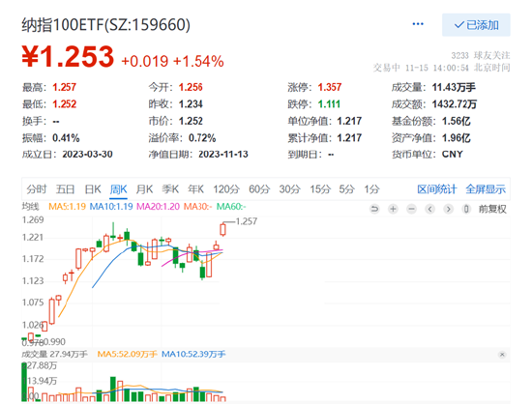Close the volume sub-chart panel
532x404 pixels.
502,355
